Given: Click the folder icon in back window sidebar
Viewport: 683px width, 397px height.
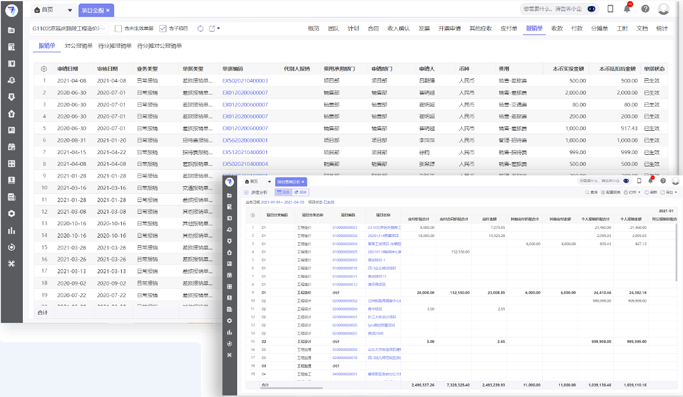Looking at the screenshot, I should (x=12, y=30).
